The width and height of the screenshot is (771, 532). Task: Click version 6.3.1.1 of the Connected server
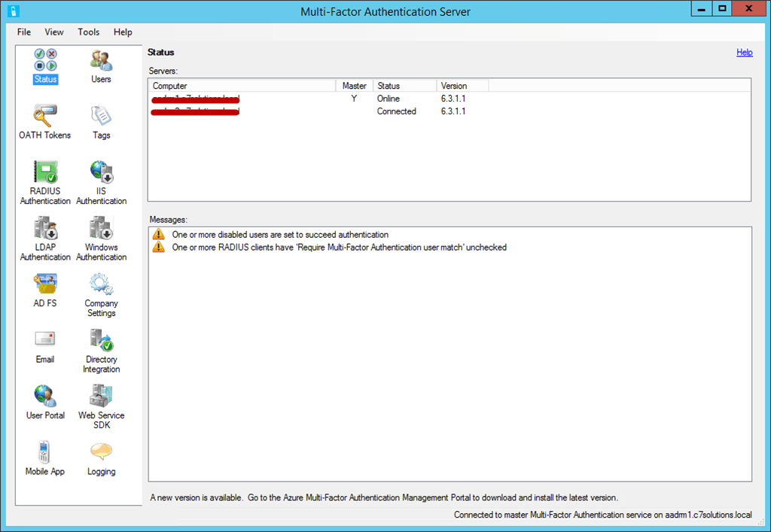pyautogui.click(x=453, y=111)
